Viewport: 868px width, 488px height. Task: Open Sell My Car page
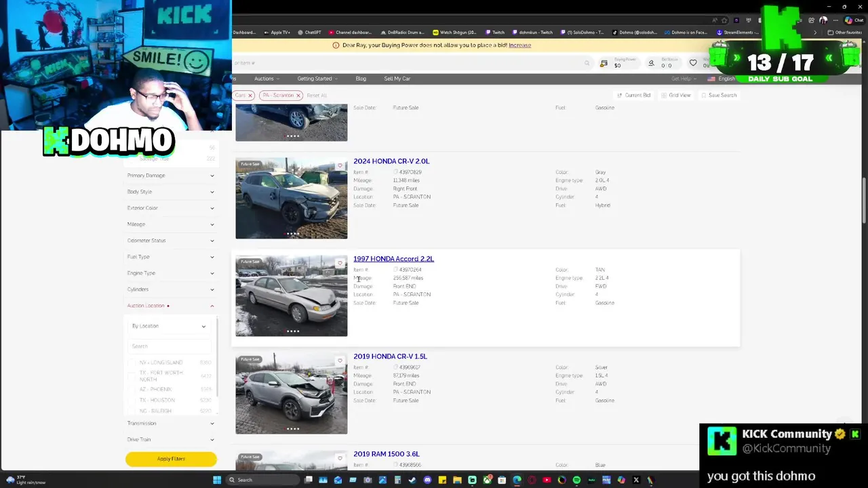tap(397, 79)
